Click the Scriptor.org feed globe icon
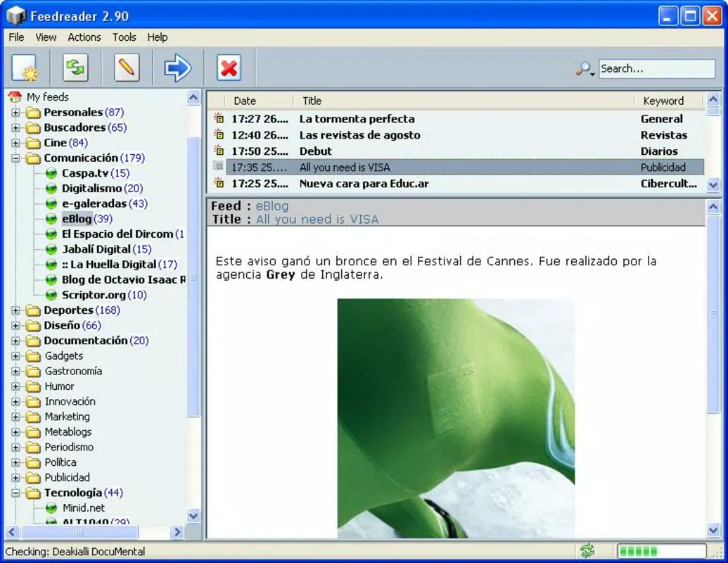The image size is (728, 563). (51, 295)
